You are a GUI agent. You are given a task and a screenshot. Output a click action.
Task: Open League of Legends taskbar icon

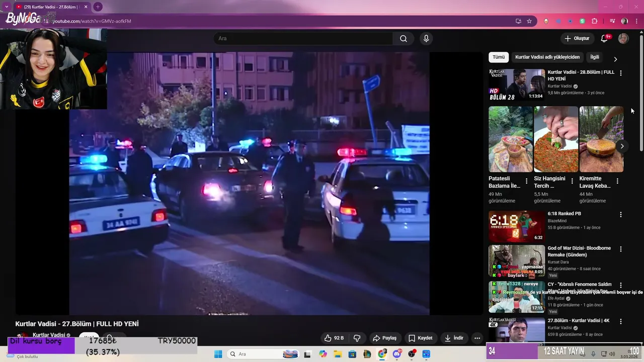[x=367, y=354]
